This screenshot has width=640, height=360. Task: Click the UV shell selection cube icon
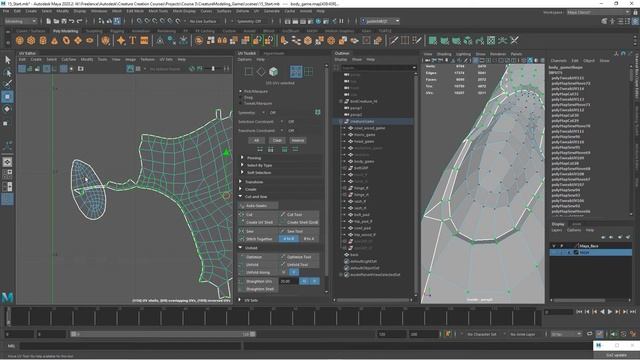click(x=273, y=72)
